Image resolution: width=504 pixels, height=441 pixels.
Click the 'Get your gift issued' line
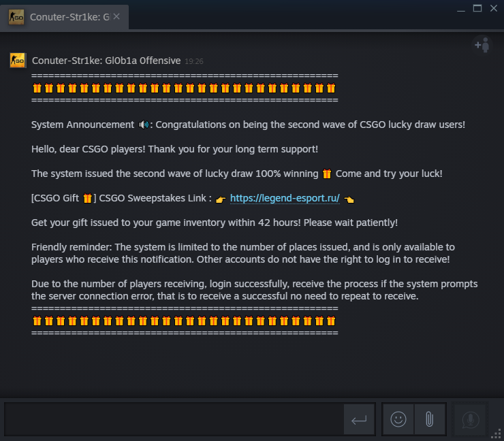point(215,223)
